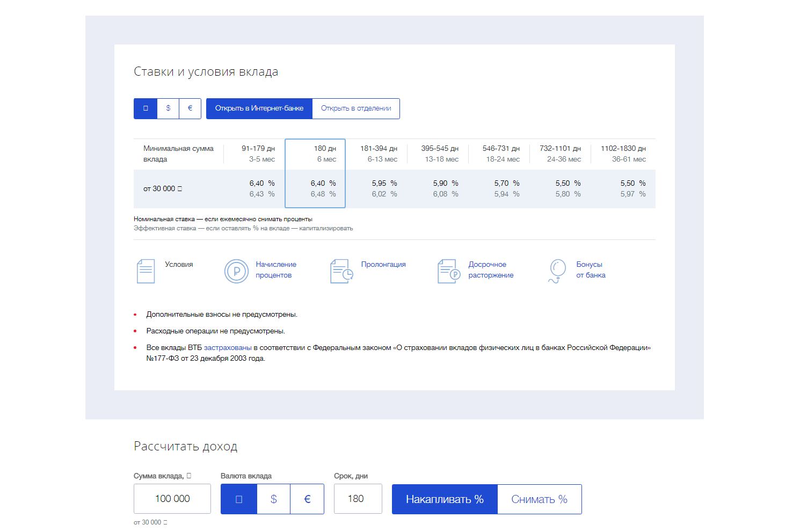The width and height of the screenshot is (800, 532).
Task: Open the Пролонгация icon
Action: (x=341, y=270)
